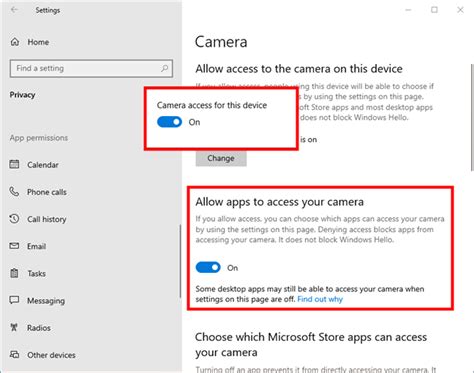Maximize the Settings window

pyautogui.click(x=434, y=10)
